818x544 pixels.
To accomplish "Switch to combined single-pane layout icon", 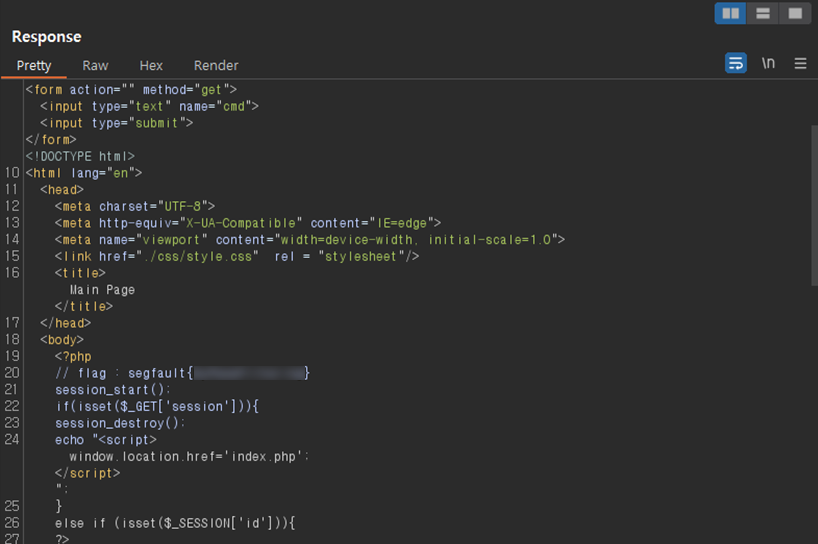I will click(795, 14).
